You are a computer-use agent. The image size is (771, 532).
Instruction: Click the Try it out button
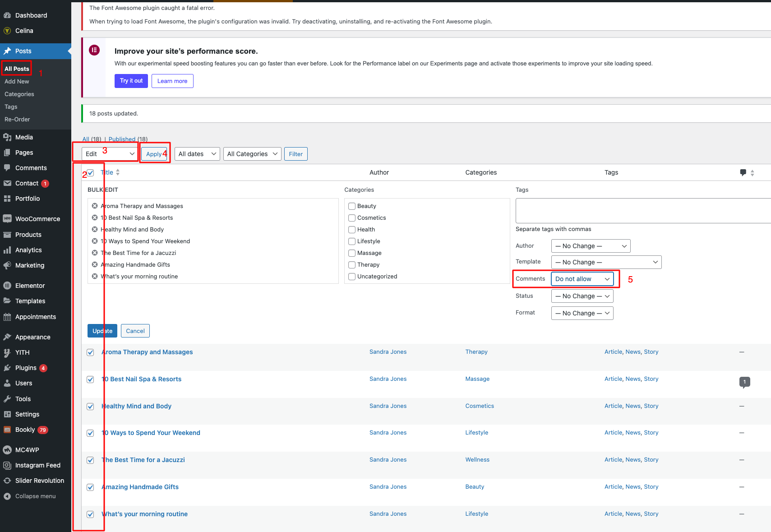coord(131,81)
